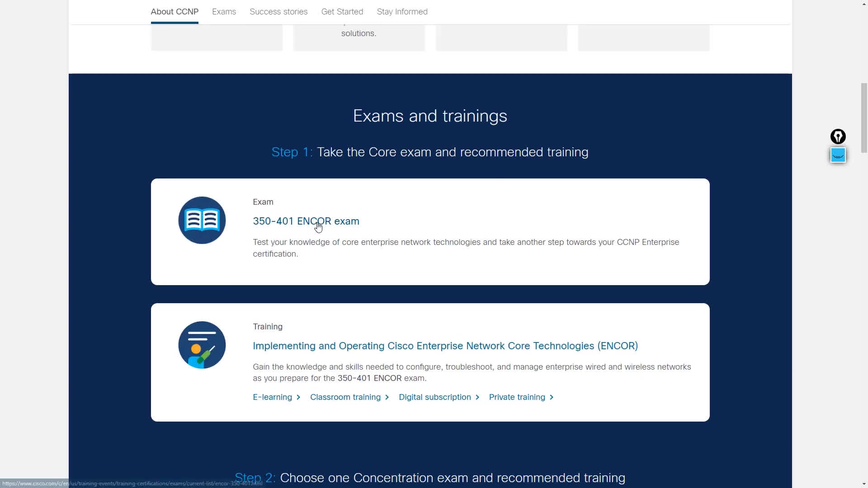Click the scrollbar down arrow

[x=863, y=484]
